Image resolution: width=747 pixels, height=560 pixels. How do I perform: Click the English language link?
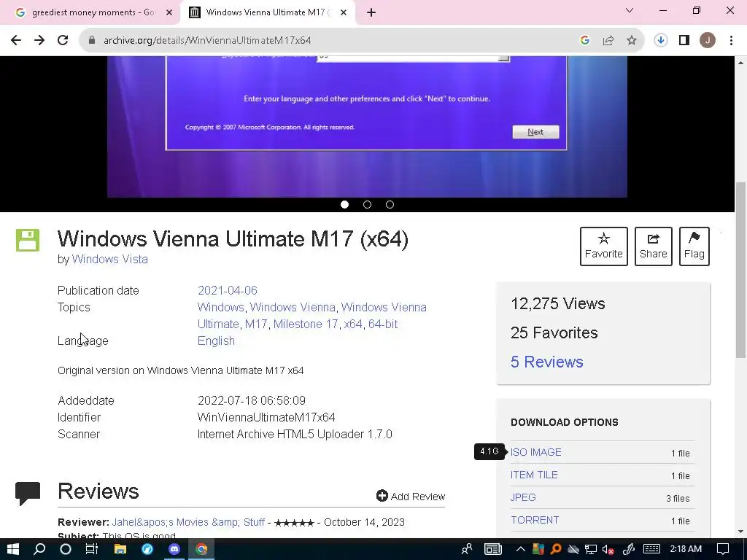point(216,341)
